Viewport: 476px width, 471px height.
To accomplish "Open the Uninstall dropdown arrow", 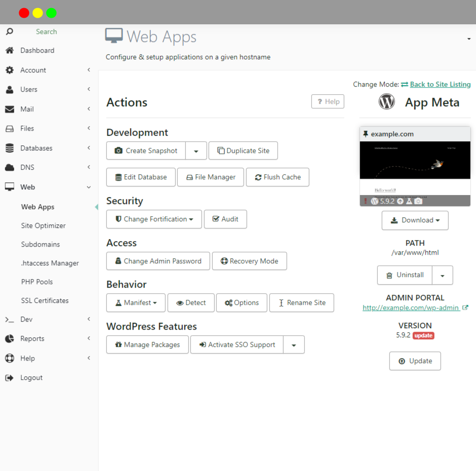I will [x=443, y=276].
